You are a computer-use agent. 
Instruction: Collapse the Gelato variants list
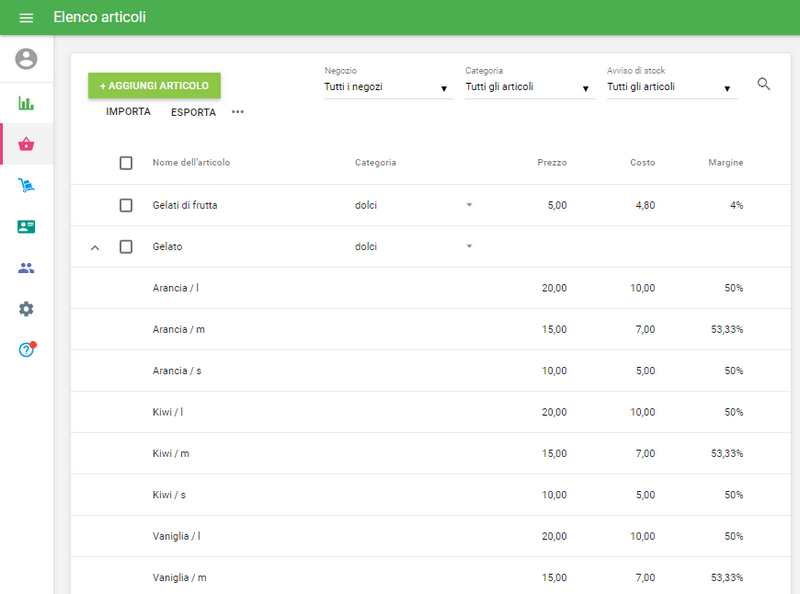[95, 247]
